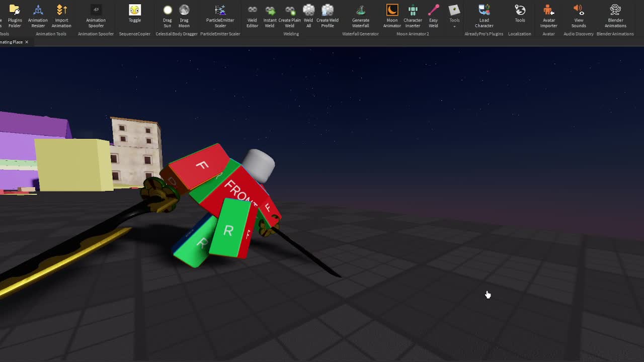Open the Character Inserter
Viewport: 644px width, 362px height.
click(x=413, y=16)
